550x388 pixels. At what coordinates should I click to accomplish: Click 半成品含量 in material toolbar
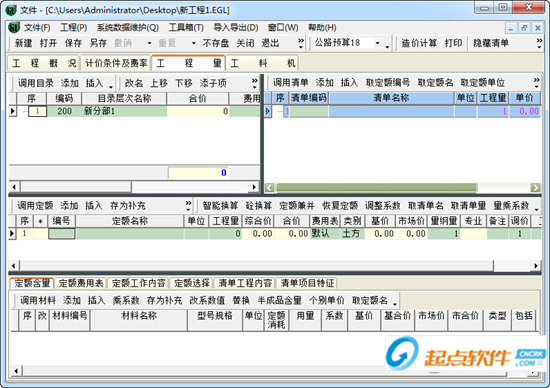pyautogui.click(x=280, y=300)
